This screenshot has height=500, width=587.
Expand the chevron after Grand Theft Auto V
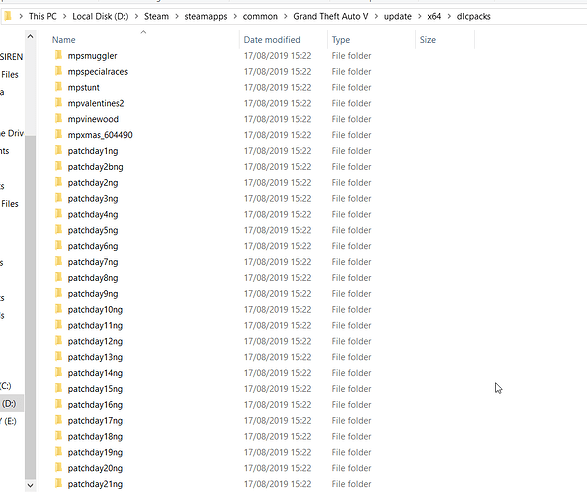click(376, 16)
